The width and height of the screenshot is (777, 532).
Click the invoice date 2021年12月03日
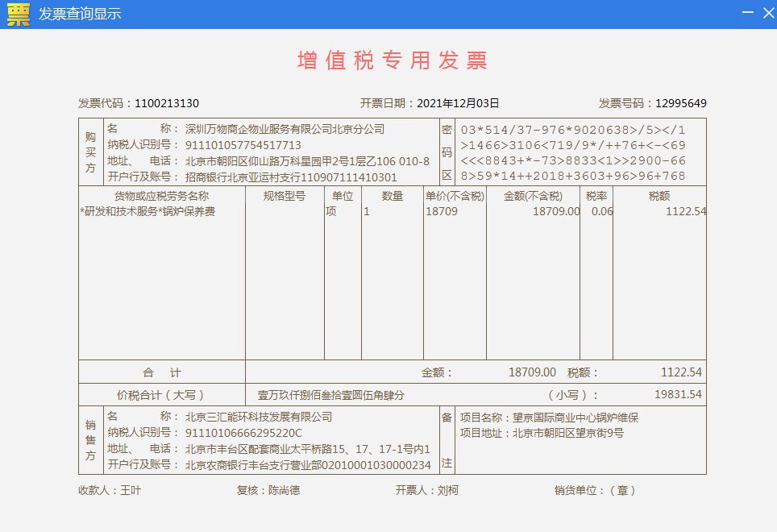point(458,103)
